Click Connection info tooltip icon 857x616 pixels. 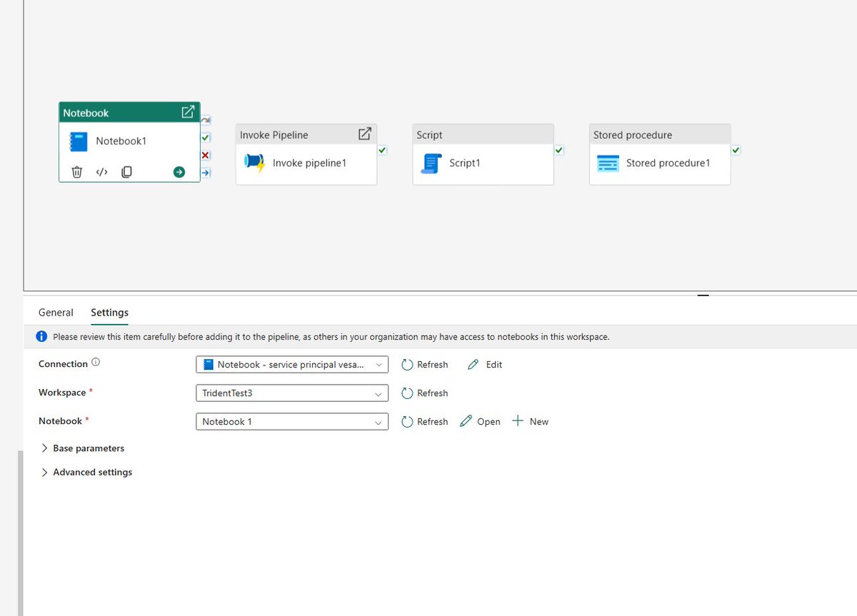tap(96, 363)
